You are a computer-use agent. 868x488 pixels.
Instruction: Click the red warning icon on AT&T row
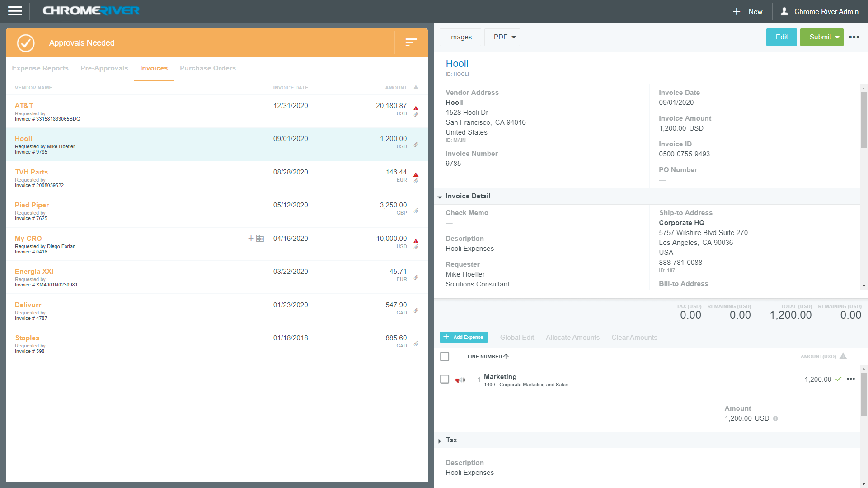click(416, 108)
